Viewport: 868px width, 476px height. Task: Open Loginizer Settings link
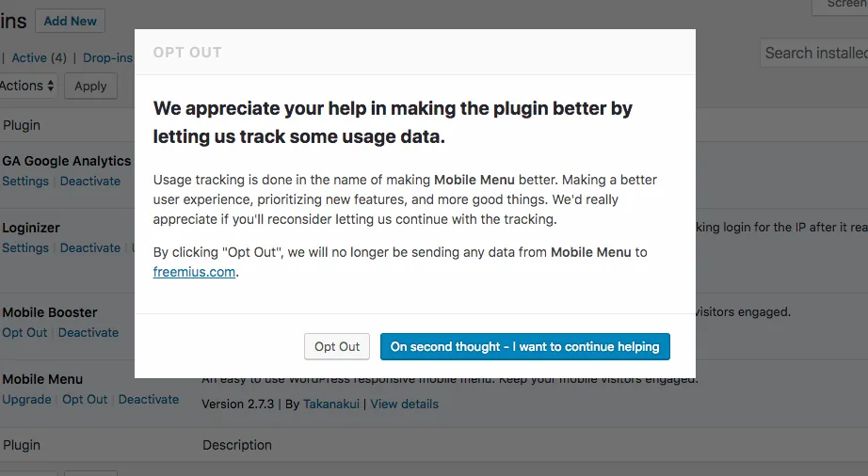click(x=25, y=248)
